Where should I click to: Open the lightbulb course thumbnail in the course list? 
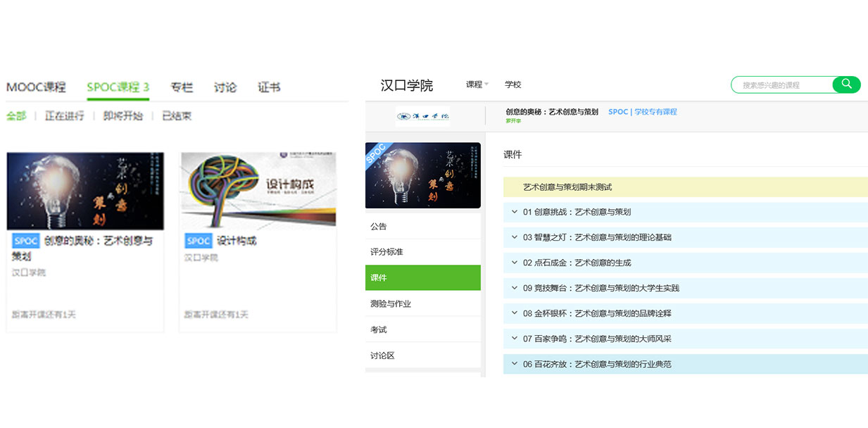(85, 191)
